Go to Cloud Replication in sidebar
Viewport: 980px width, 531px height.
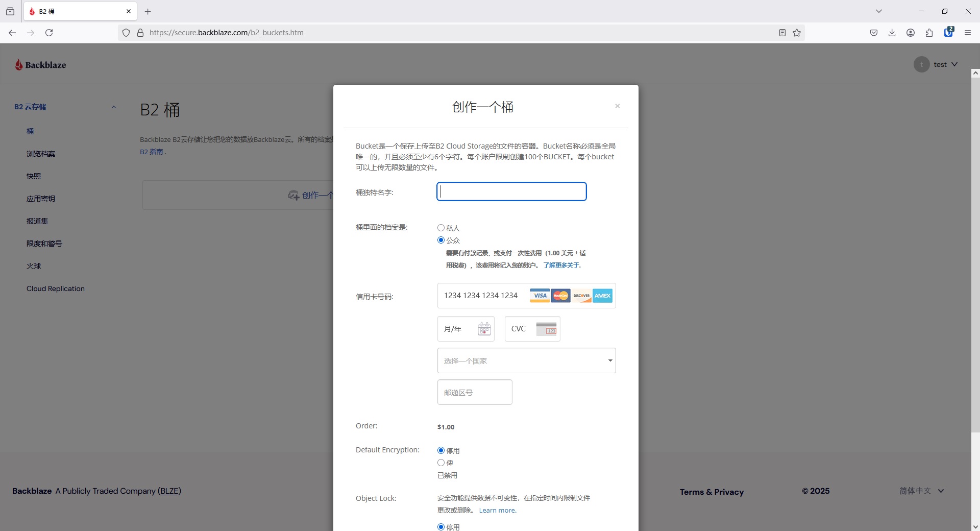56,288
